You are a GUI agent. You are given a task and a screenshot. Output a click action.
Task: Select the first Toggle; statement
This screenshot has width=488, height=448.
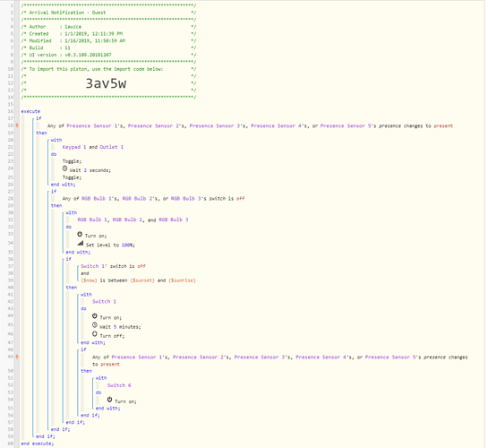(x=72, y=161)
